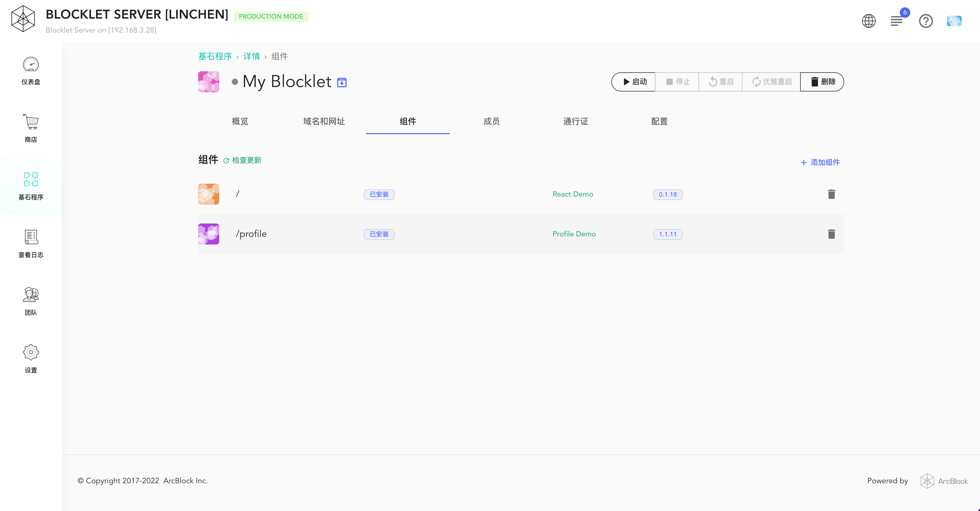
Task: Click the blue icon beside My Blocklet title
Action: coord(342,83)
